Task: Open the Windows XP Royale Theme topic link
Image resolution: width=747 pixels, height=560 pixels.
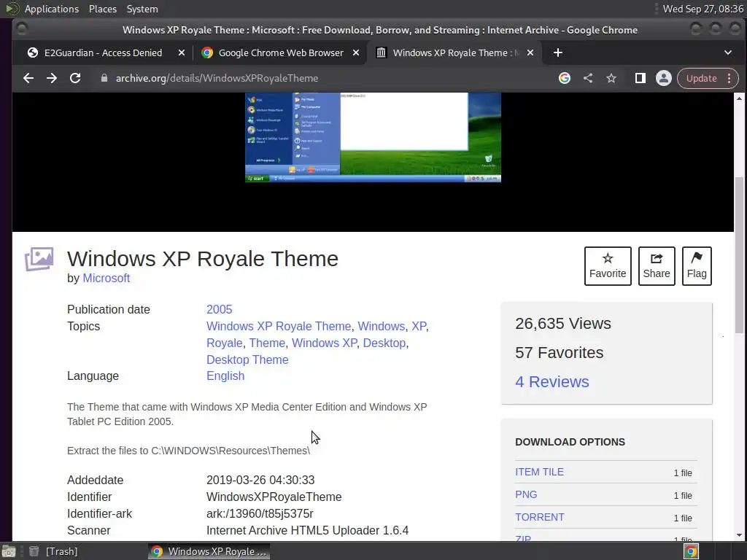Action: [x=279, y=326]
